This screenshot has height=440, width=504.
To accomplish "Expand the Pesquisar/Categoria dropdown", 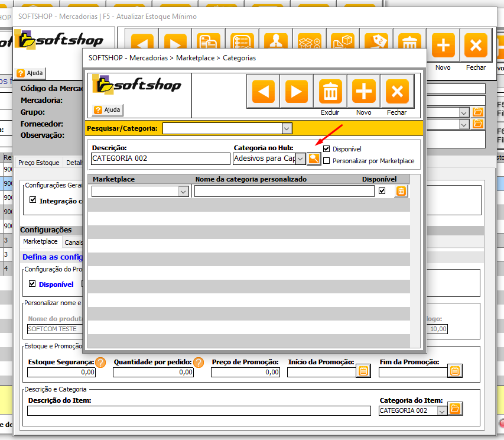I will [x=287, y=128].
